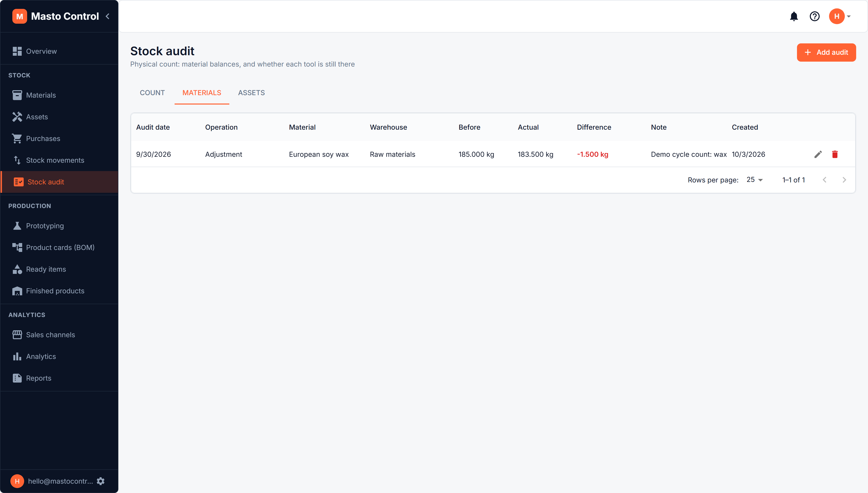Open Purchases sidebar item
Viewport: 868px width, 493px height.
click(59, 139)
